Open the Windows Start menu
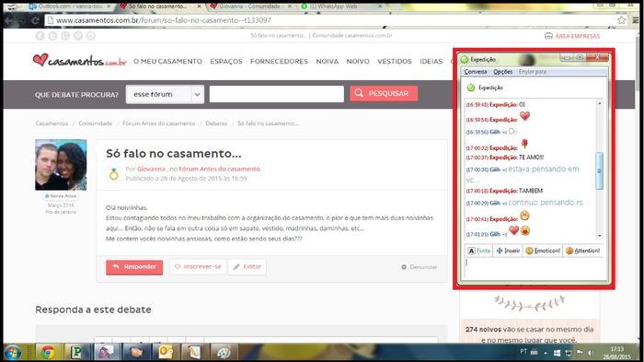 click(x=13, y=353)
